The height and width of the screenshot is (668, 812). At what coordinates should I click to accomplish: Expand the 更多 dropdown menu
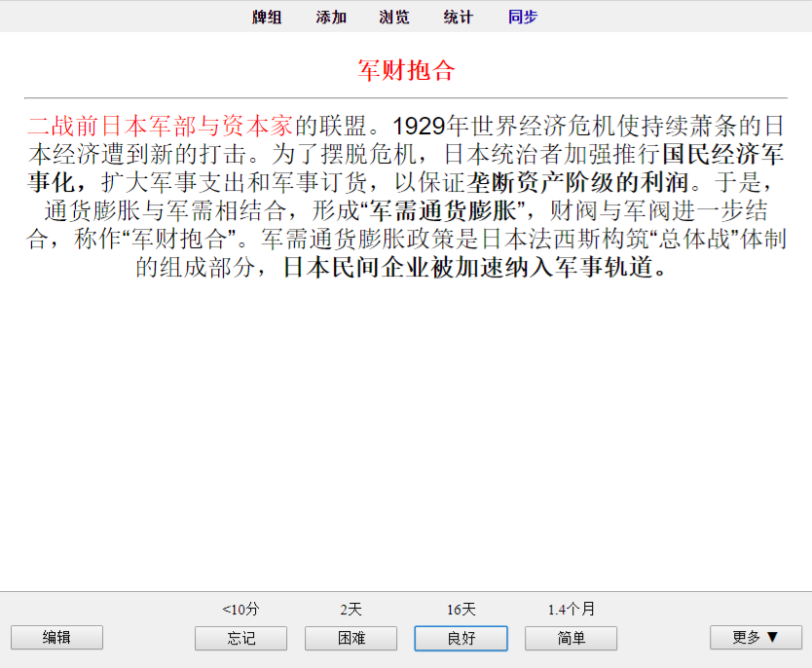coord(756,638)
